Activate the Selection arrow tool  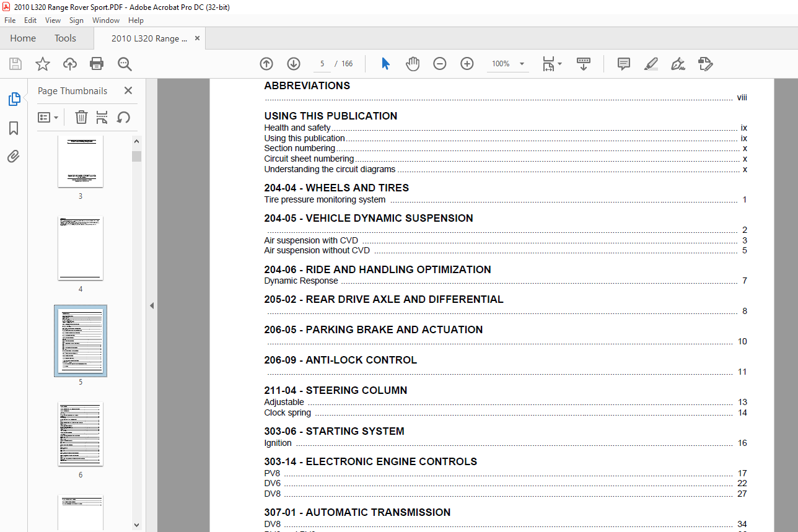click(x=385, y=64)
